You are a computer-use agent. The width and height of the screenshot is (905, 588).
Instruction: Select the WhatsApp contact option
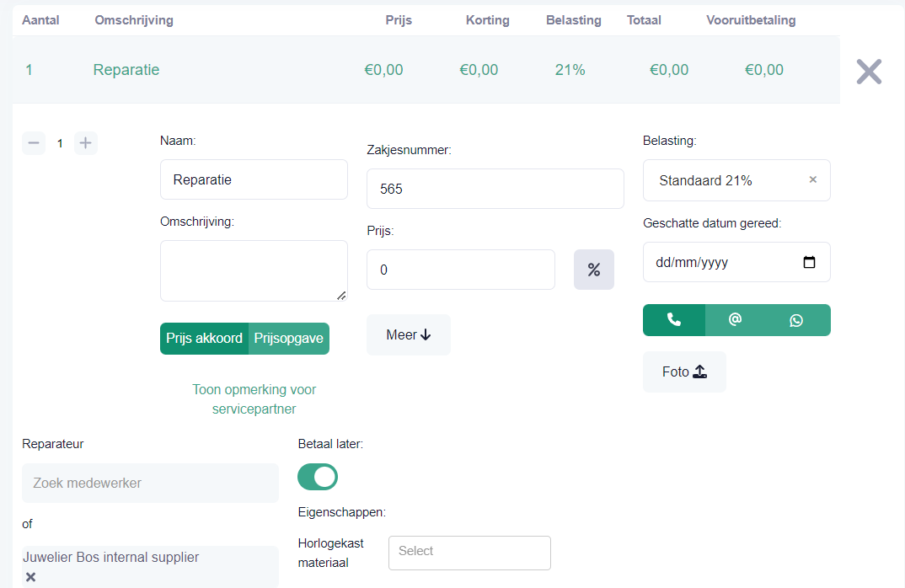tap(796, 319)
